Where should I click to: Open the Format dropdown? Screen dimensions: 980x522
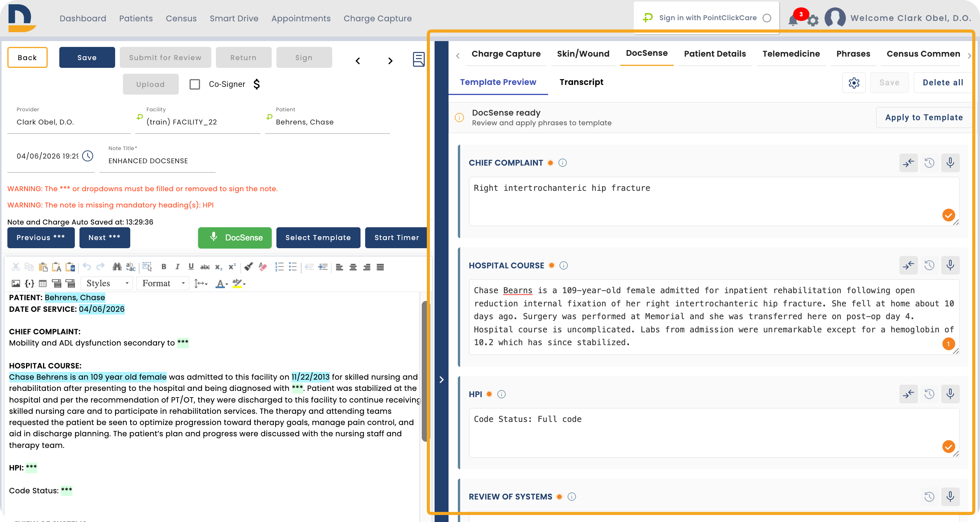pos(163,283)
